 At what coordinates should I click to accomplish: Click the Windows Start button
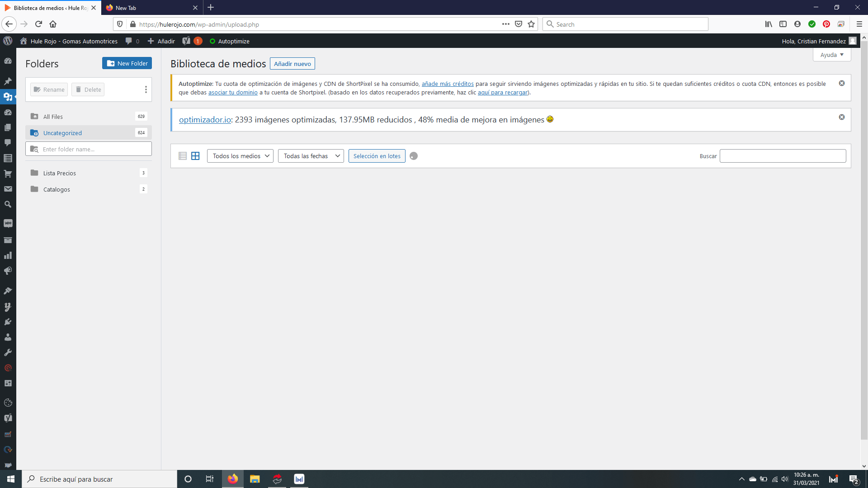[11, 479]
